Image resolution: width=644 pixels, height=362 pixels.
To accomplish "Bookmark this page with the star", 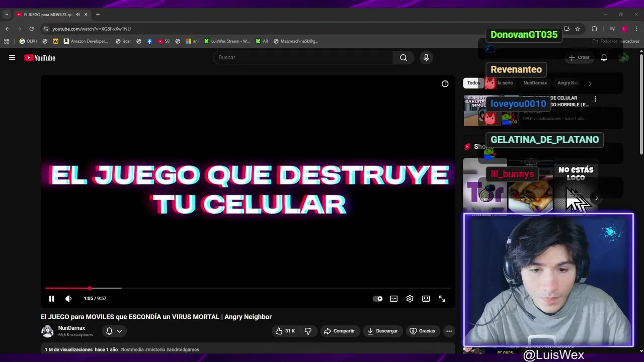I will point(578,29).
